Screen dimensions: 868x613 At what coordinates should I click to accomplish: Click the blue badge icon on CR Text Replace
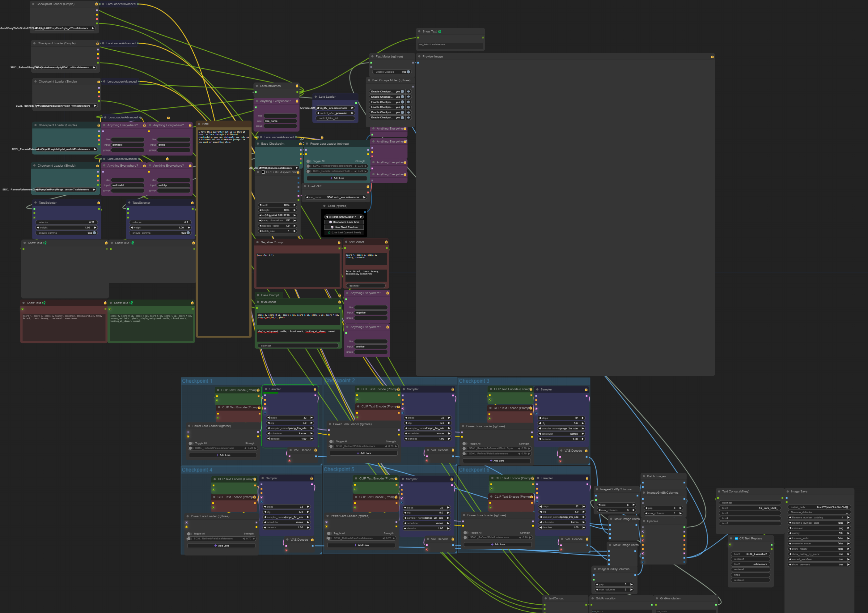pyautogui.click(x=736, y=539)
